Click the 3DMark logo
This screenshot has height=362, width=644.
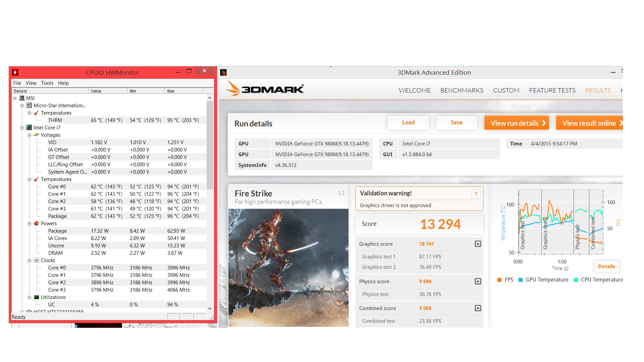(x=265, y=89)
